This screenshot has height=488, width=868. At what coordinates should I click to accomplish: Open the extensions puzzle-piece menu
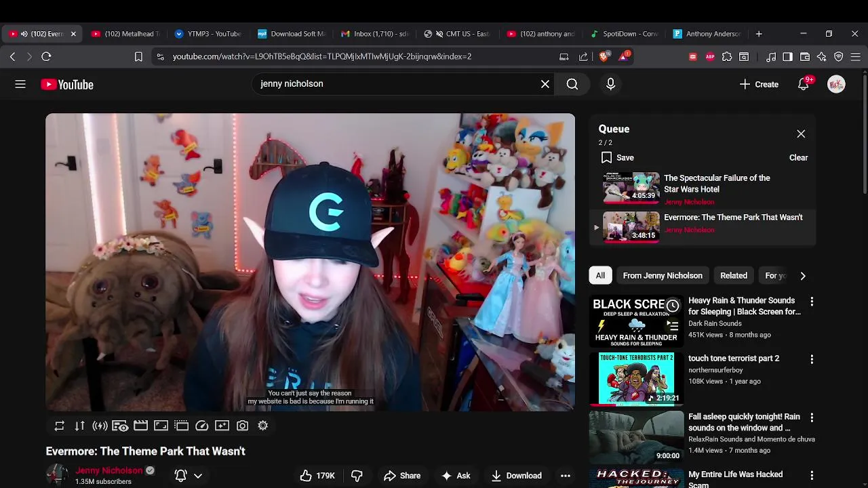click(x=727, y=57)
